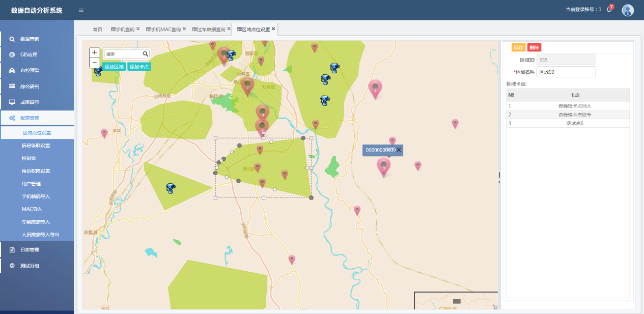
Task: Switch to the 手机查询 tab
Action: point(123,30)
